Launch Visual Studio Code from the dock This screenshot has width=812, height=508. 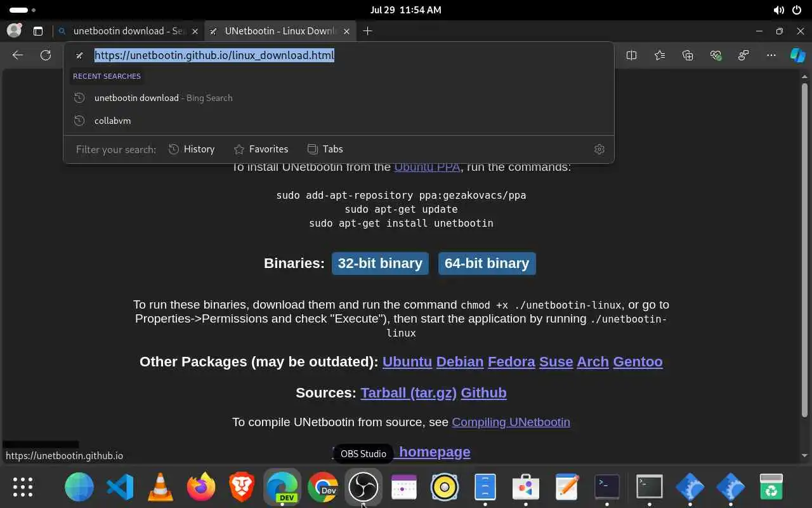coord(120,487)
